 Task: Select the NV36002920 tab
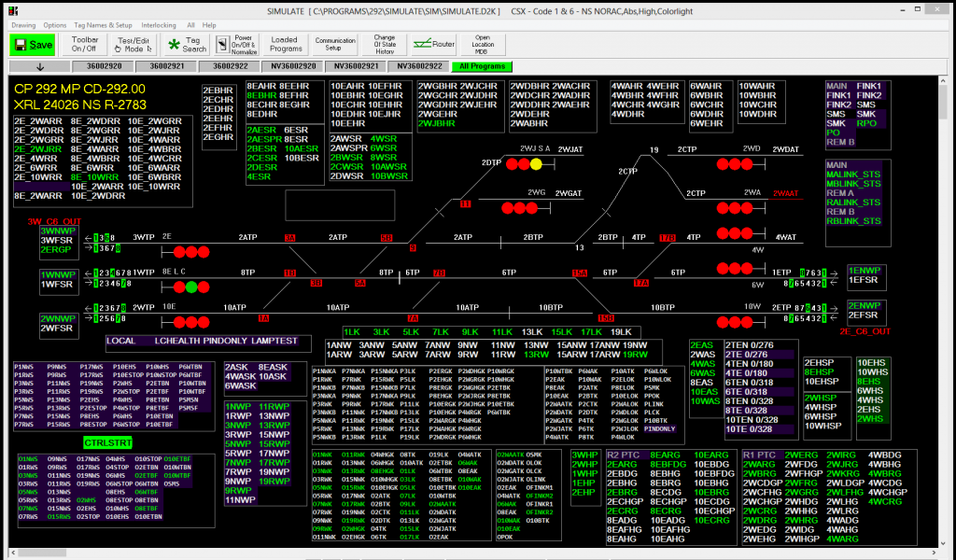pos(293,66)
